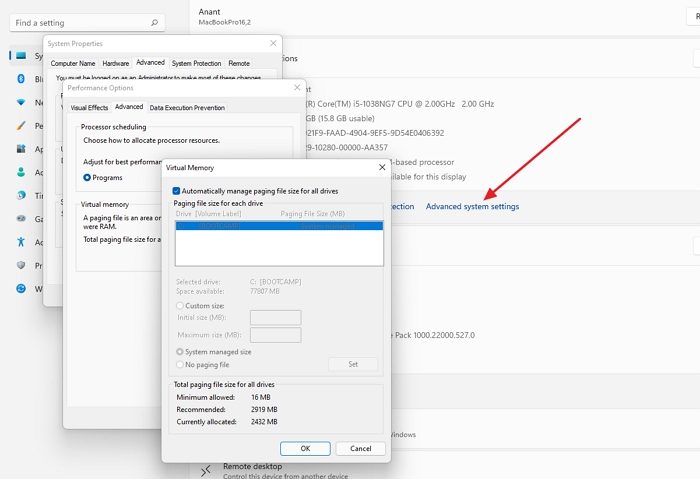Click the Pack 1000.22000.527.0 version text
Viewport: 700px width, 479px height.
[x=435, y=335]
